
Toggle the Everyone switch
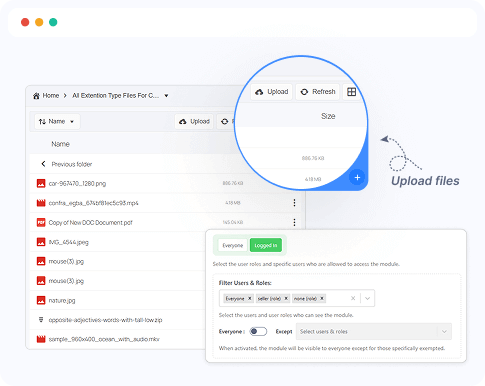[258, 331]
